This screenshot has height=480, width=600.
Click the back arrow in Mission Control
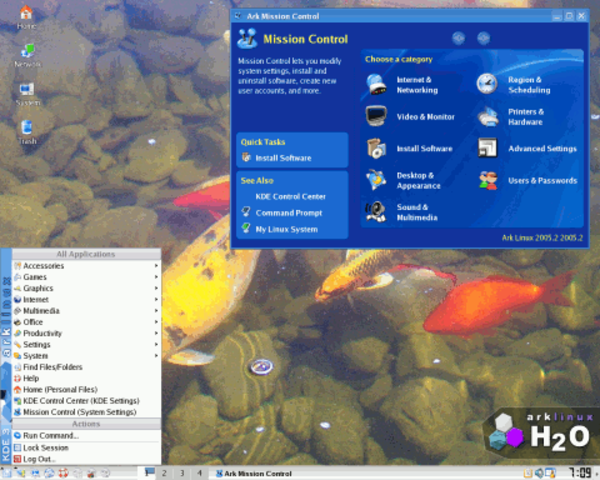(x=458, y=38)
